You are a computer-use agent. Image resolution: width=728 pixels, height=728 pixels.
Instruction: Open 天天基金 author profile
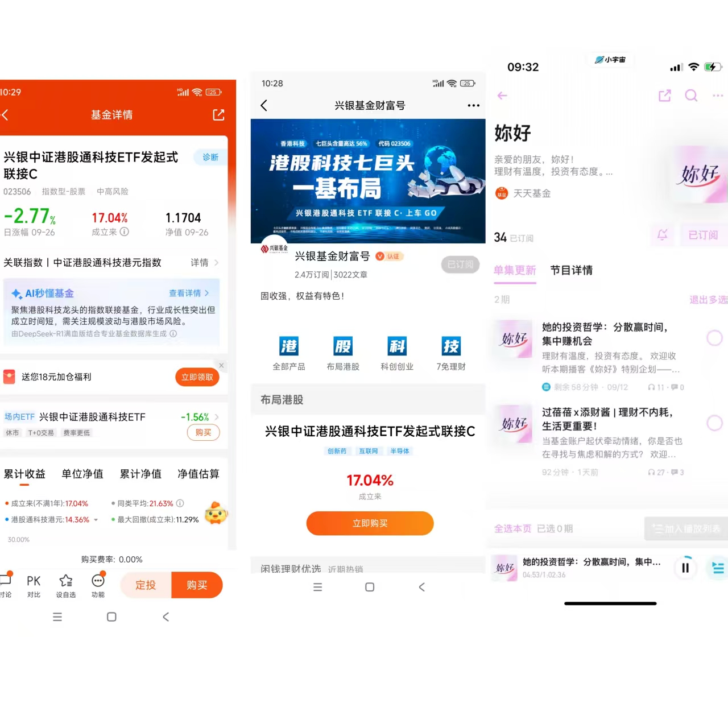[x=523, y=193]
